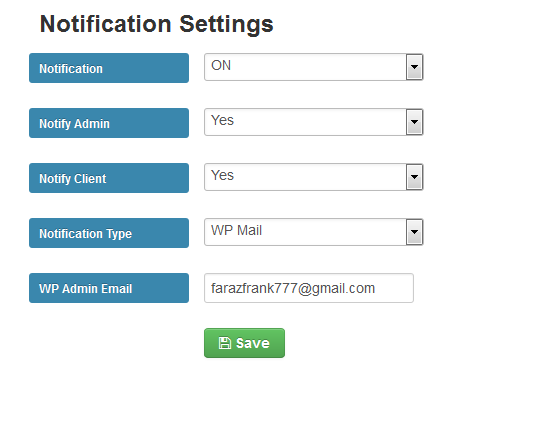Expand the Notify Client dropdown arrow
This screenshot has height=441, width=548.
pyautogui.click(x=414, y=177)
